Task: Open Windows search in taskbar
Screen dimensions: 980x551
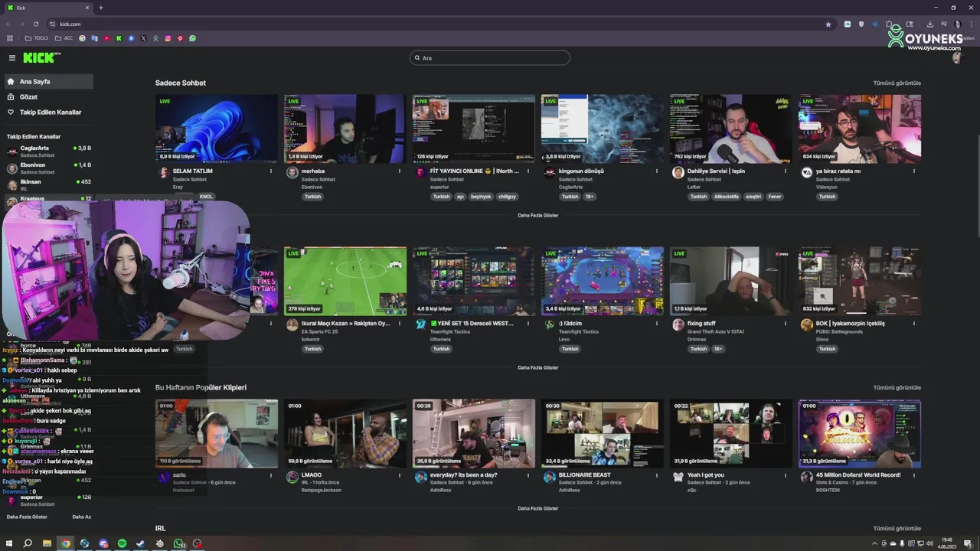Action: coord(28,543)
